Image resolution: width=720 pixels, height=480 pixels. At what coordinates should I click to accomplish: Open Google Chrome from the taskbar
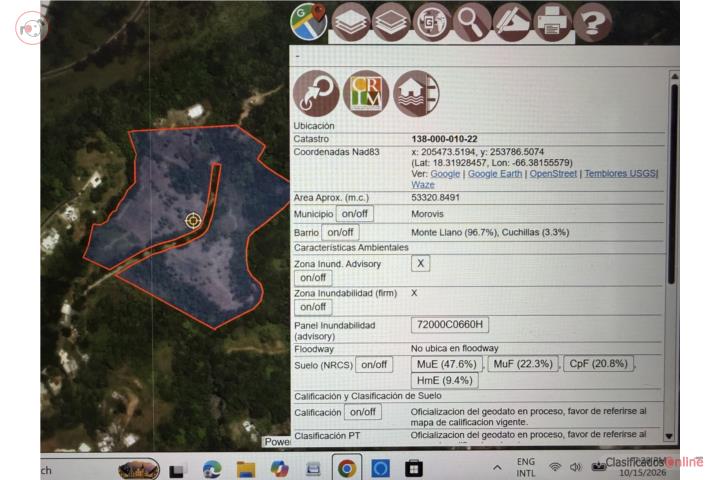point(347,469)
